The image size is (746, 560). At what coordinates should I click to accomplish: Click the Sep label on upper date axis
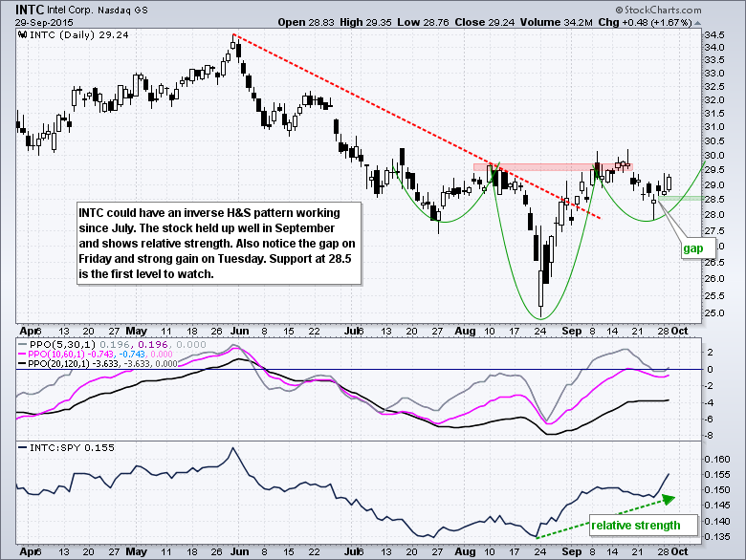tap(571, 331)
